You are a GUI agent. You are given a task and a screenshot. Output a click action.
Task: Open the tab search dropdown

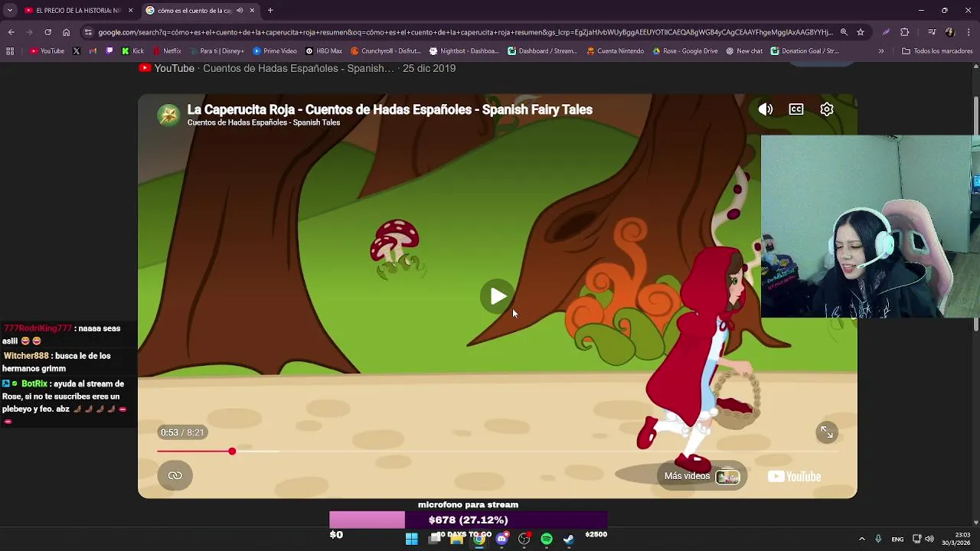9,11
